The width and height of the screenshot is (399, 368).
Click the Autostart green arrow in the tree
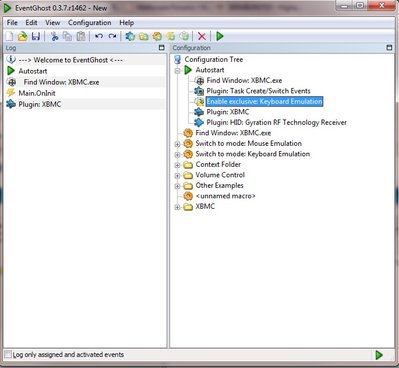click(x=188, y=70)
